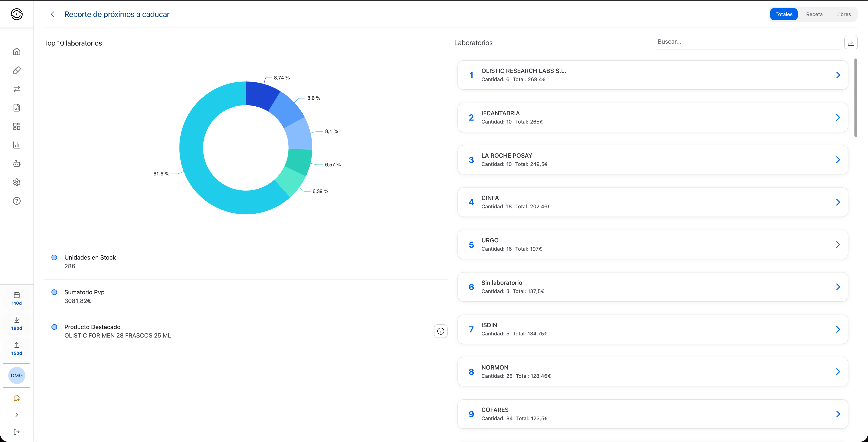This screenshot has height=442, width=868.
Task: Select Producto Destacado radio option
Action: pyautogui.click(x=54, y=327)
